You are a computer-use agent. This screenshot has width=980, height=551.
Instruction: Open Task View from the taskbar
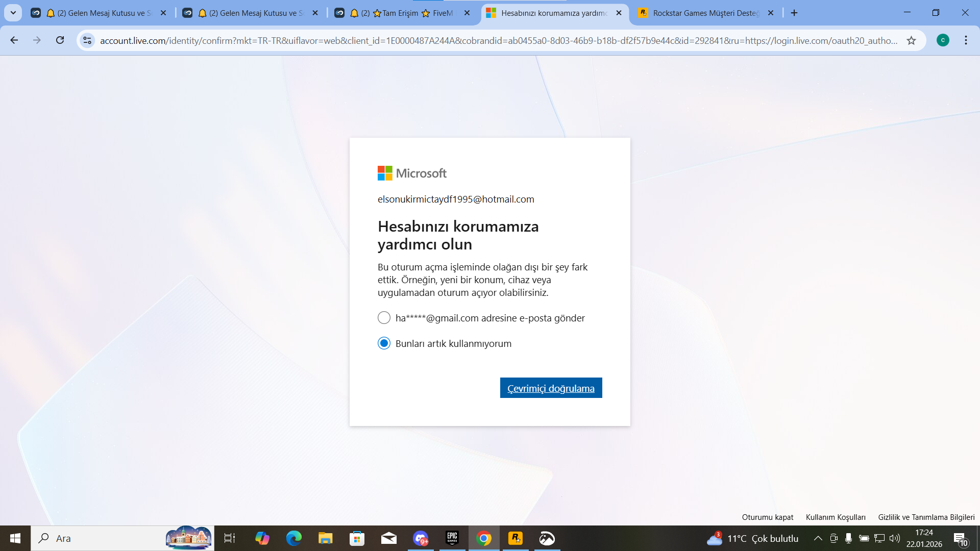(230, 538)
